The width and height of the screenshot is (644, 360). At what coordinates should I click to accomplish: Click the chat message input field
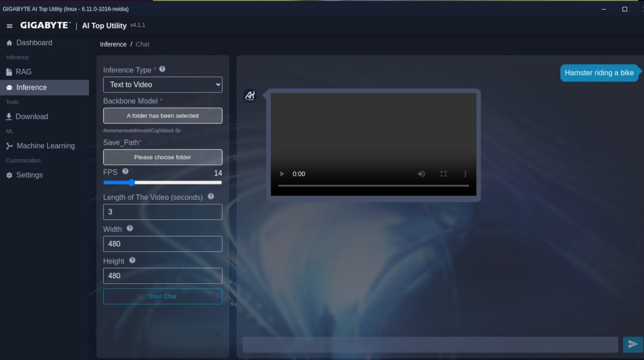pos(430,344)
